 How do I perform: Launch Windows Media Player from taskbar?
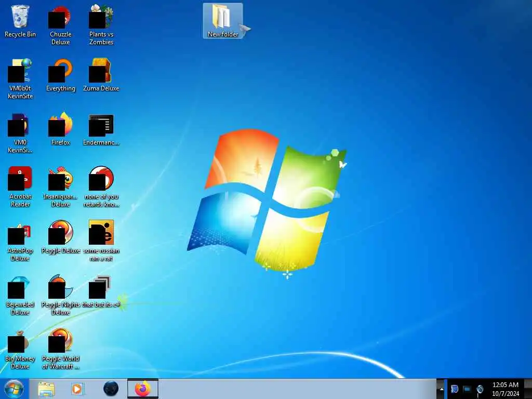(x=77, y=389)
